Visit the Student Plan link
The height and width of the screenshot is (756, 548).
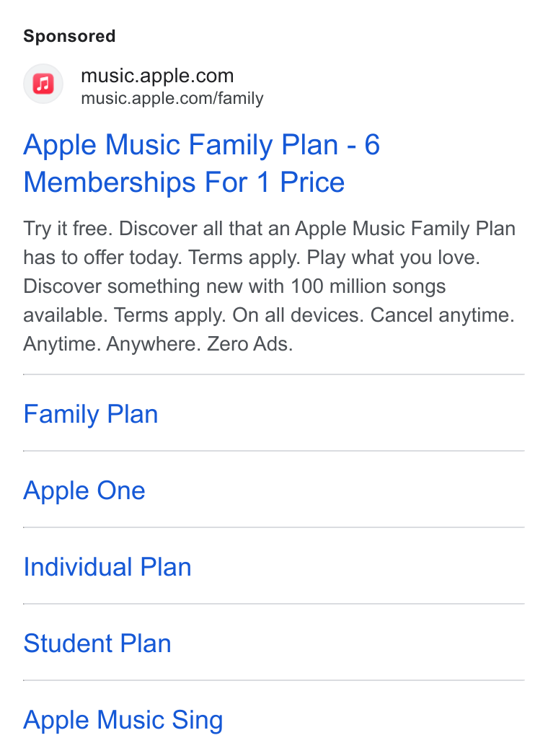click(x=97, y=643)
